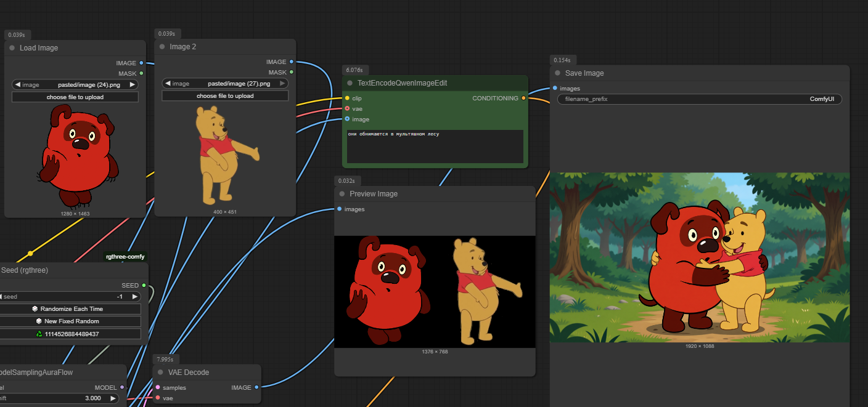Click the shift value field showing 3.000
Image resolution: width=868 pixels, height=407 pixels.
(x=59, y=398)
